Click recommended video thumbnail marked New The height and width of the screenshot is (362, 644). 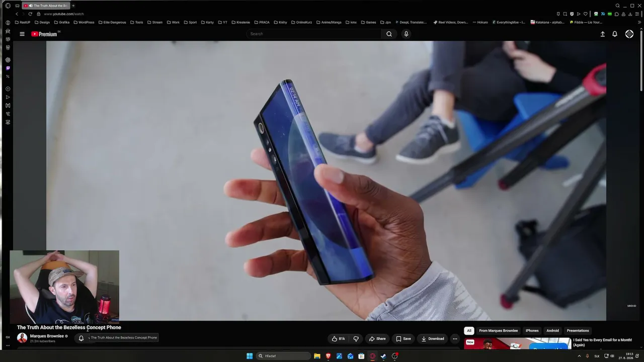tap(518, 343)
